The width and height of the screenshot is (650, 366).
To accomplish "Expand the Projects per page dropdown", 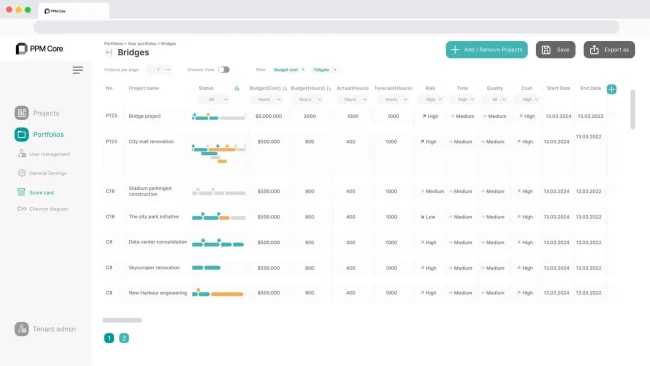I will tap(159, 70).
